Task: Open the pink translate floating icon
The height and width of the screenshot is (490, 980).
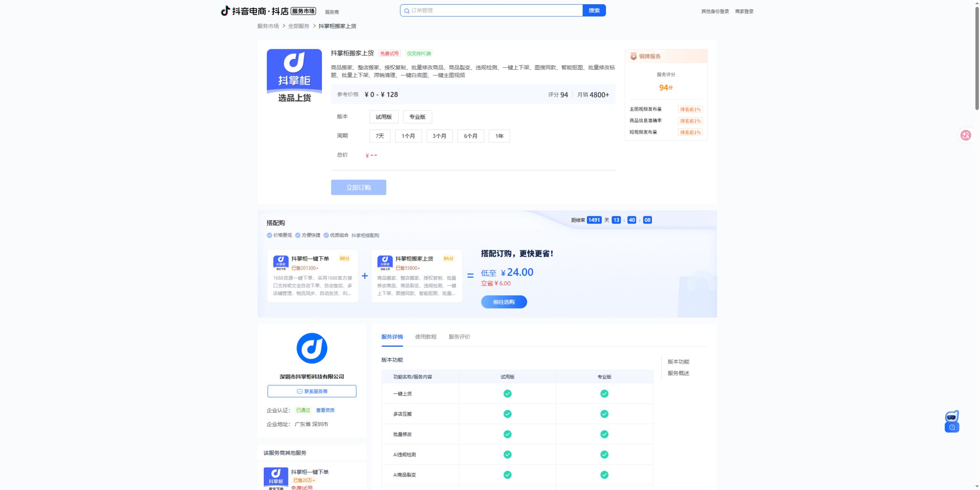Action: pyautogui.click(x=965, y=135)
